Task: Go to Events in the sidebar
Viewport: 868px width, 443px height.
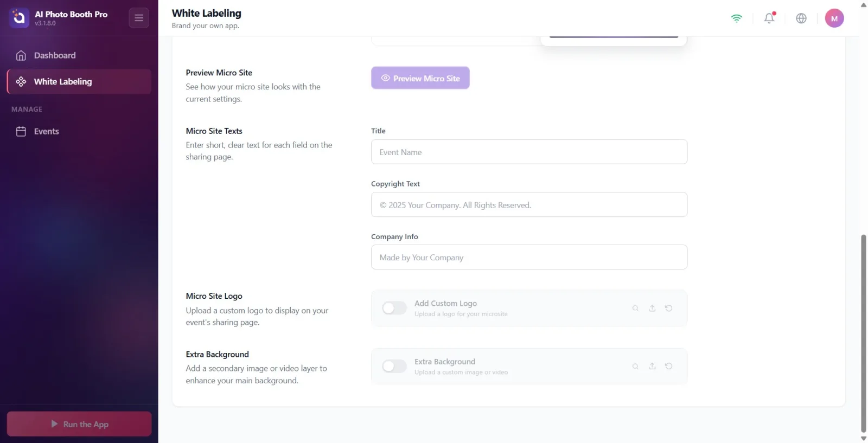Action: 79,131
